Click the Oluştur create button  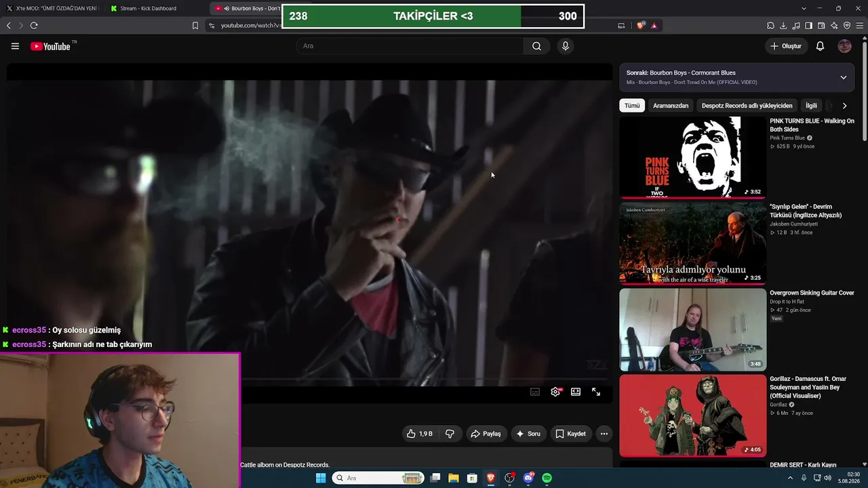(786, 46)
